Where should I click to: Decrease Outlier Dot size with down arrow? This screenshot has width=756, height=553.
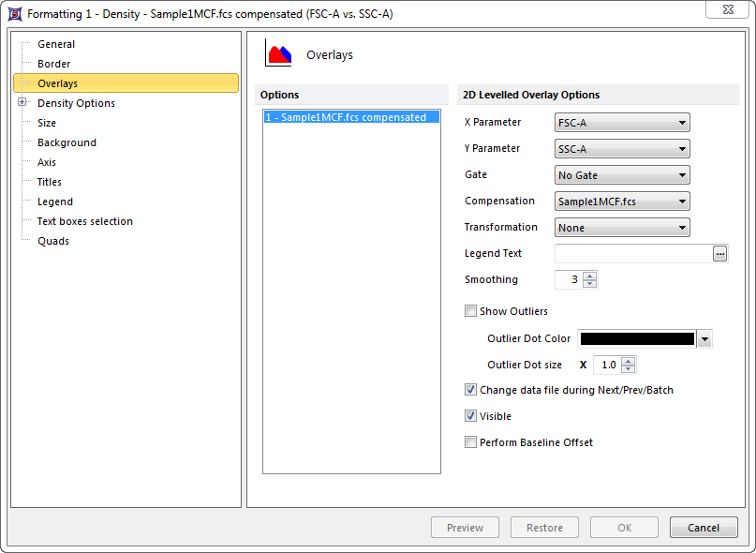tap(628, 369)
